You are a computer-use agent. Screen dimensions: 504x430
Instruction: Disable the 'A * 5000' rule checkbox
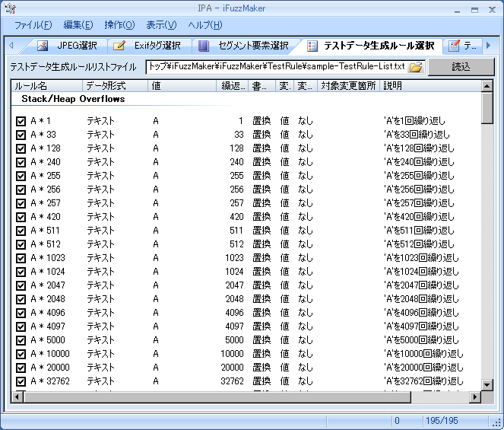tap(21, 340)
